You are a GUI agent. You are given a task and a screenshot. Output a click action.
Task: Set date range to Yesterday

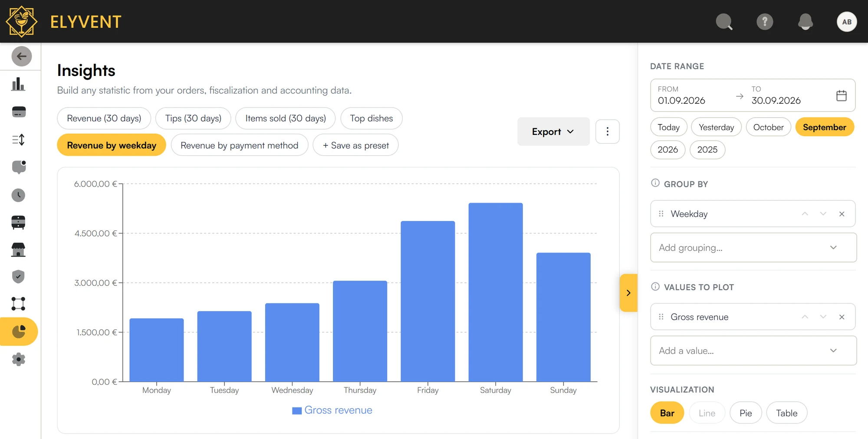coord(716,127)
